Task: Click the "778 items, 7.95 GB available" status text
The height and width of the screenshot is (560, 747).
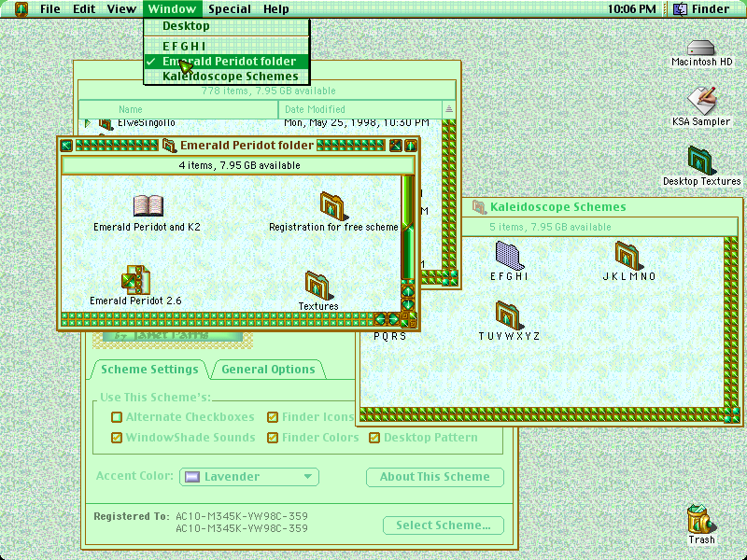Action: tap(269, 91)
